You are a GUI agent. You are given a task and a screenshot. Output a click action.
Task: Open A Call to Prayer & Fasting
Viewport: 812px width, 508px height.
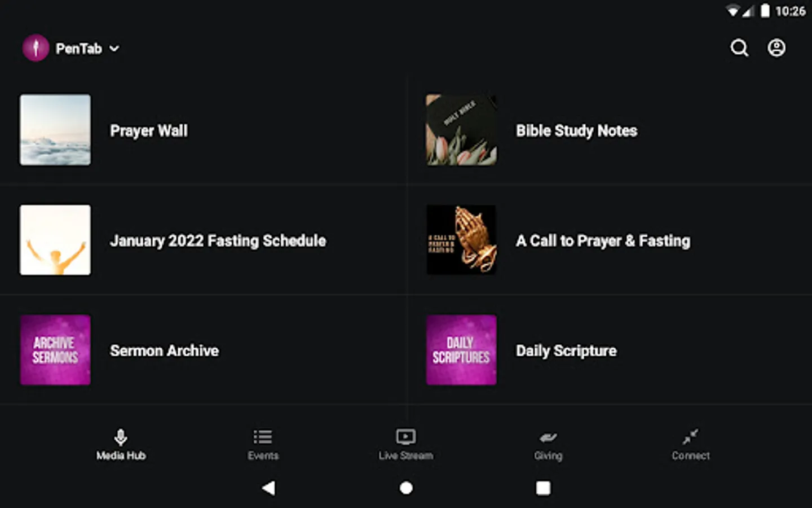[x=610, y=240]
